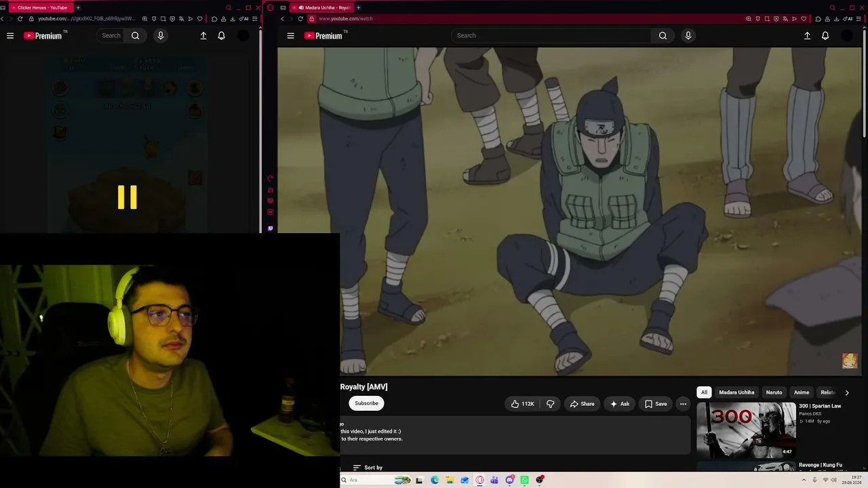Screen dimensions: 868x488
Task: Click the Subscribe button
Action: [x=366, y=403]
